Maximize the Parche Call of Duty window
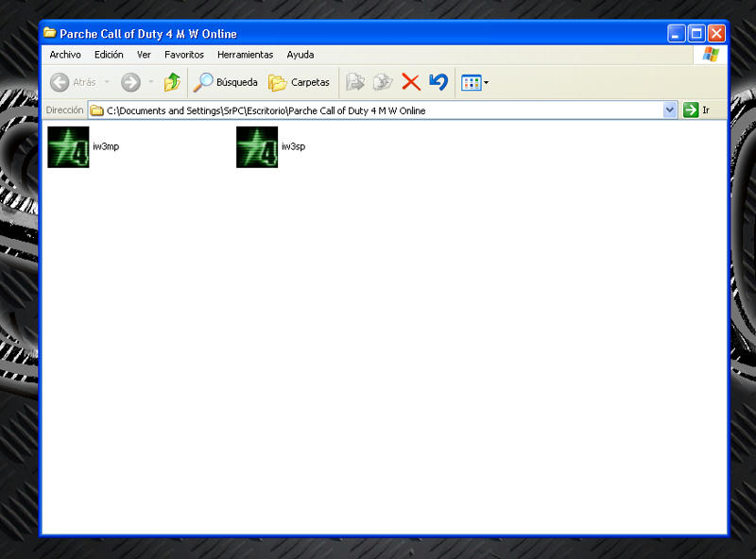Image resolution: width=756 pixels, height=559 pixels. (x=696, y=34)
